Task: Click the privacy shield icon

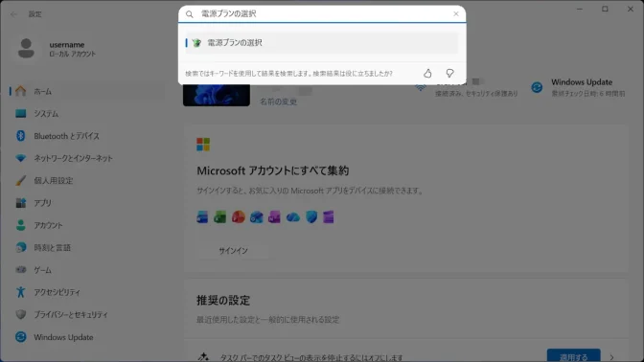Action: [x=20, y=314]
